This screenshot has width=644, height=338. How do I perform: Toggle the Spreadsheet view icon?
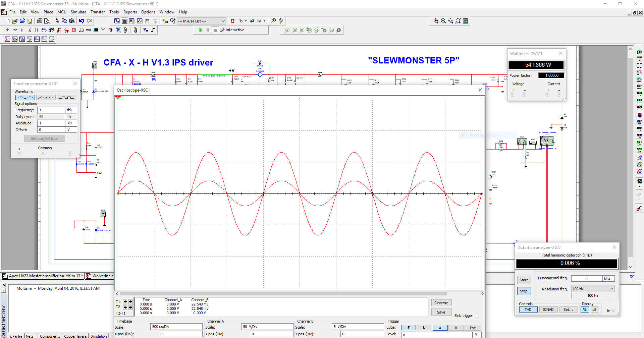click(x=124, y=21)
